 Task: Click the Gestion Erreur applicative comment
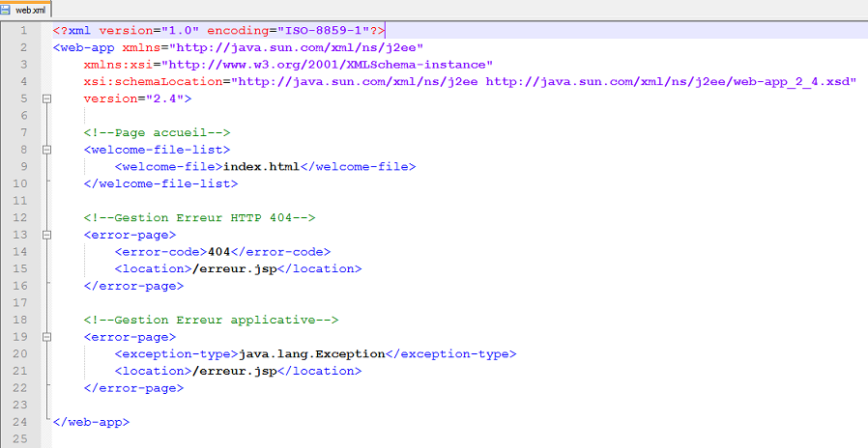pyautogui.click(x=211, y=320)
